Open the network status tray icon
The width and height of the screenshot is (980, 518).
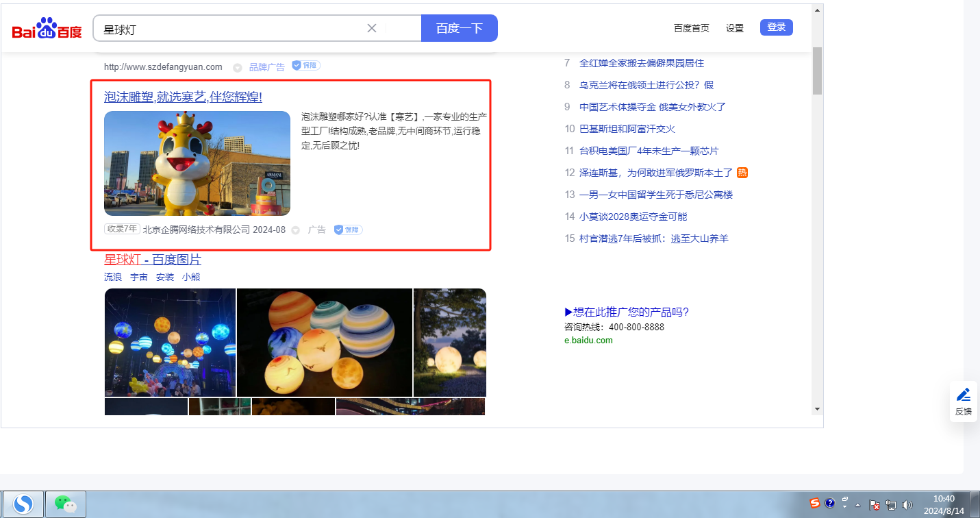click(891, 505)
